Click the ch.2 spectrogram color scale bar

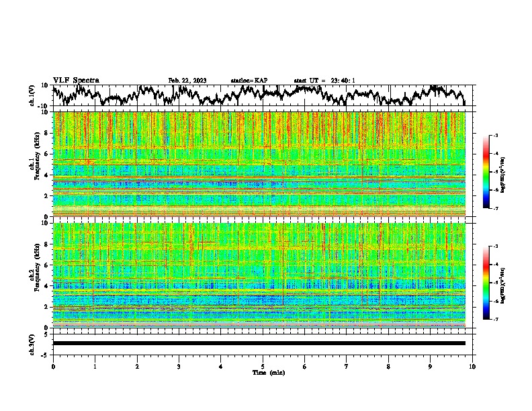point(486,283)
